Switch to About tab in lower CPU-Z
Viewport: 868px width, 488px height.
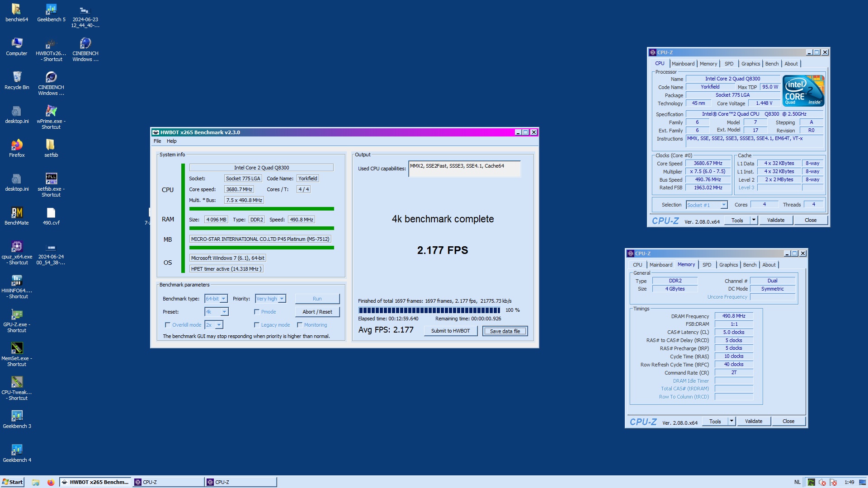pos(769,265)
